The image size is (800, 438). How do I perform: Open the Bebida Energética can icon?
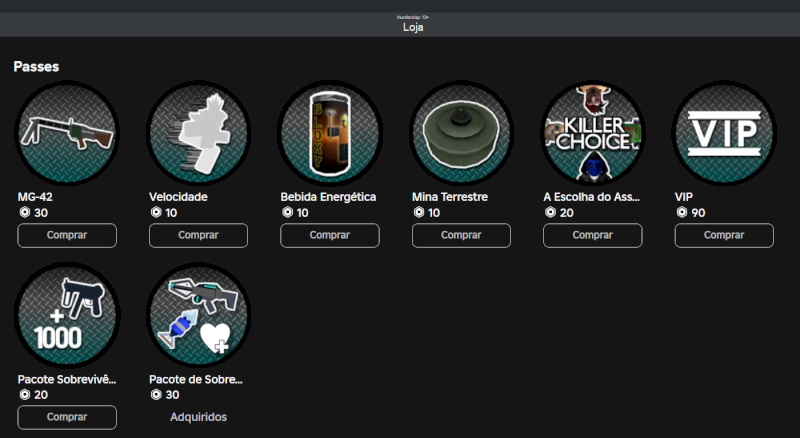[x=330, y=132]
